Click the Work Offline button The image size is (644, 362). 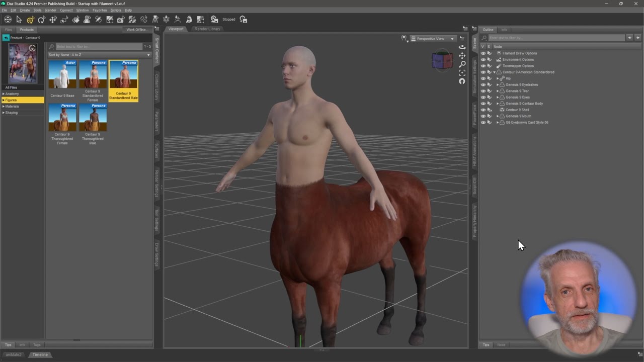tap(137, 30)
